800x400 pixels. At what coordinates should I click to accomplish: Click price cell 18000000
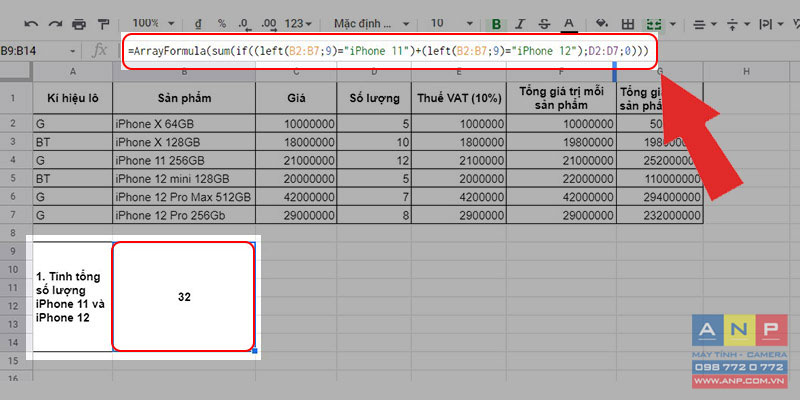coord(296,142)
